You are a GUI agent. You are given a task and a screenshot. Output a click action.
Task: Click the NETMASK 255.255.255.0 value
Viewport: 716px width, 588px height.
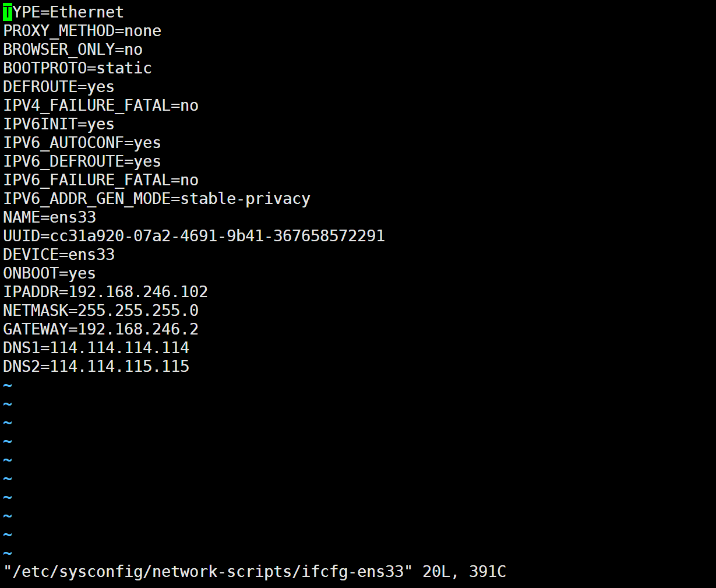tap(138, 311)
